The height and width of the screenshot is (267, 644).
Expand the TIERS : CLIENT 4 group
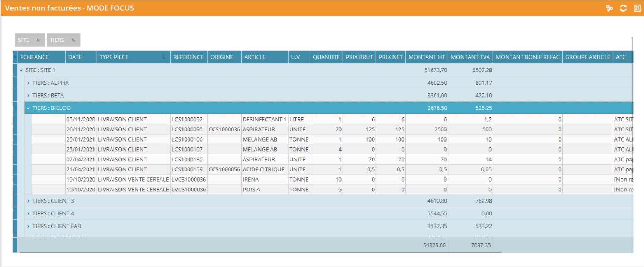[28, 214]
